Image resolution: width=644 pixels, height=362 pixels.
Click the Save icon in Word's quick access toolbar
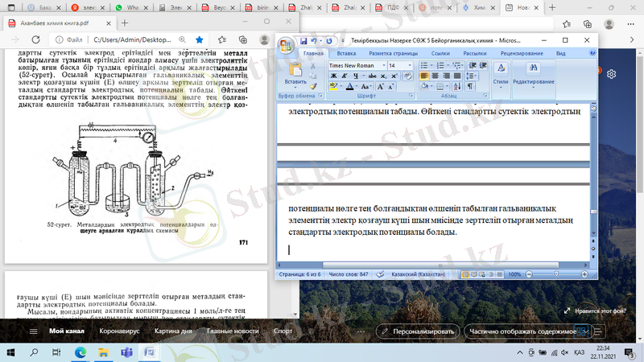303,40
